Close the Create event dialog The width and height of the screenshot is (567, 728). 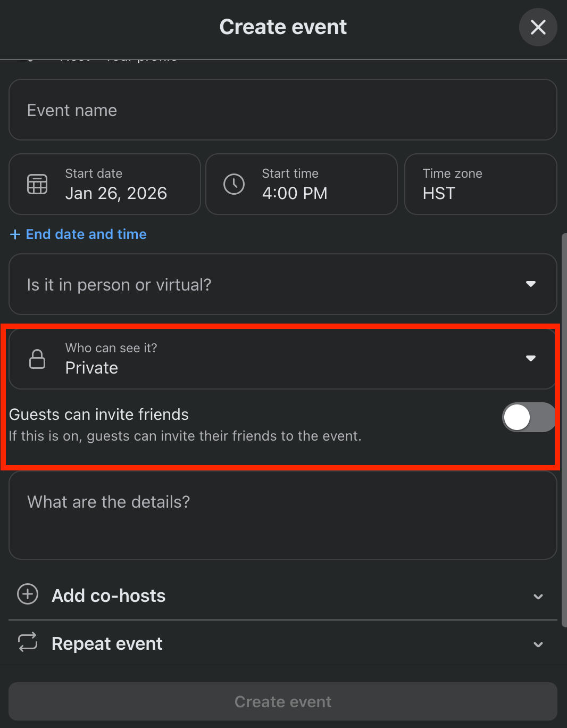click(x=538, y=27)
